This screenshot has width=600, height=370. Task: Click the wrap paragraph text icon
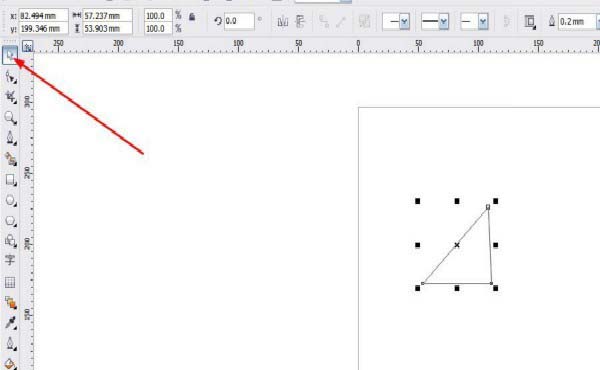tap(530, 22)
